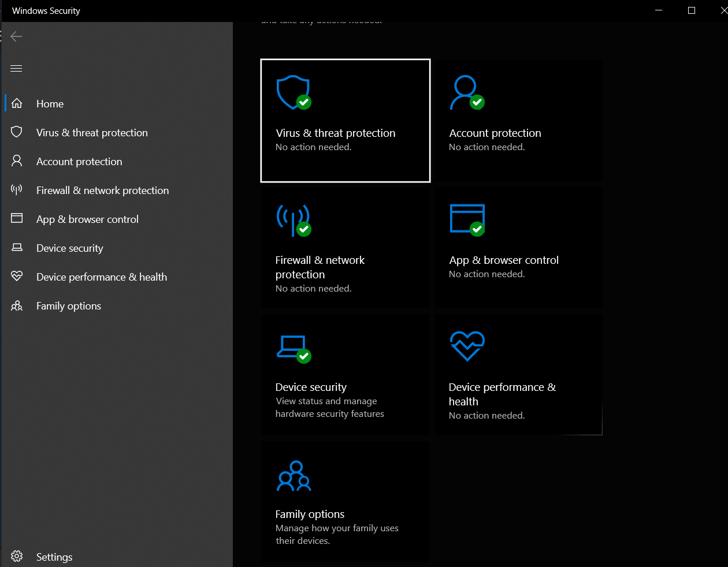This screenshot has height=567, width=728.
Task: Go back using the back arrow
Action: pyautogui.click(x=16, y=36)
